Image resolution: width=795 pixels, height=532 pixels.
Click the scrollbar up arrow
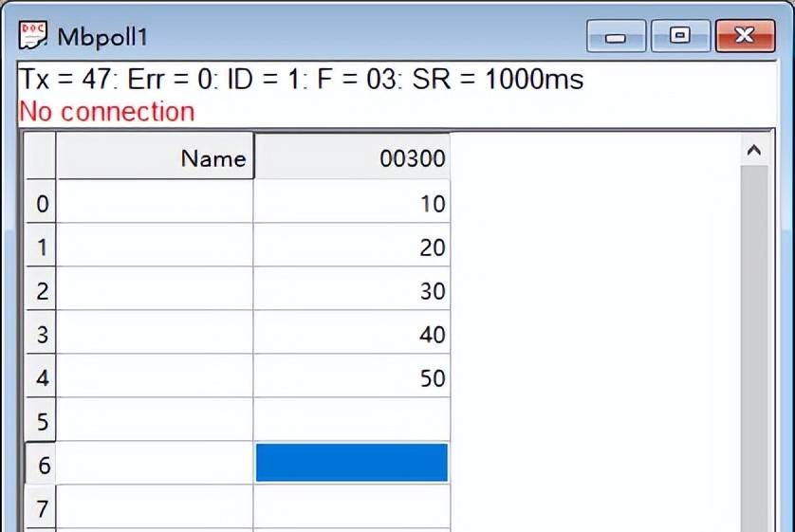(754, 150)
